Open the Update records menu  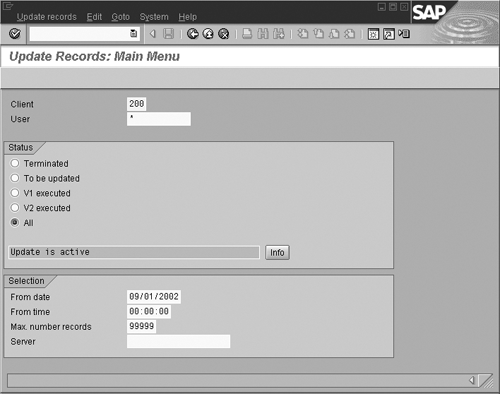pos(47,17)
